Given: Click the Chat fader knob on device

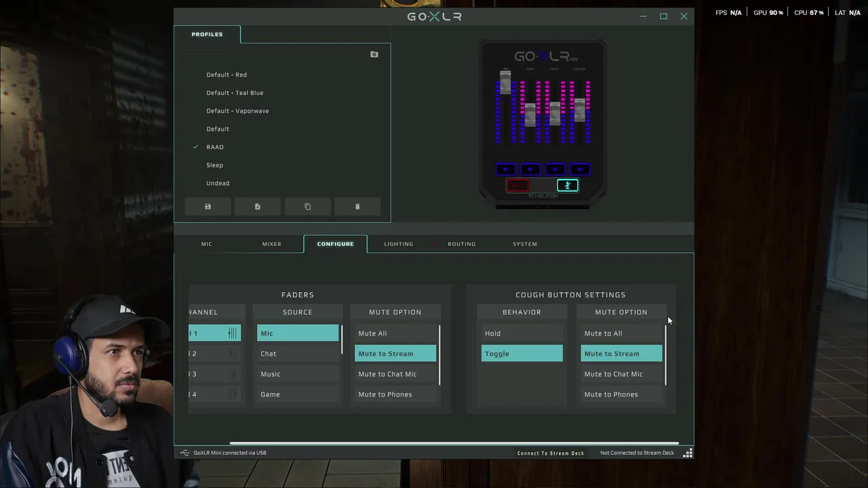Looking at the screenshot, I should 530,114.
